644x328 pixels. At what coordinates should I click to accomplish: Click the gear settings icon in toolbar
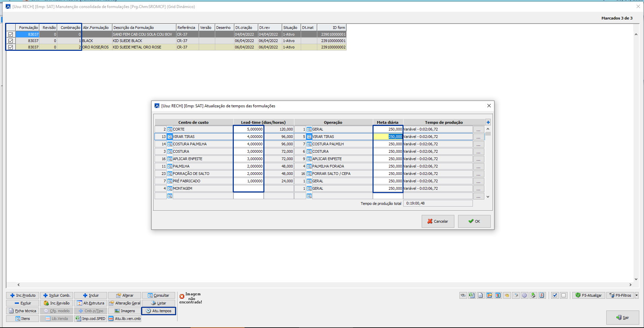click(x=524, y=295)
